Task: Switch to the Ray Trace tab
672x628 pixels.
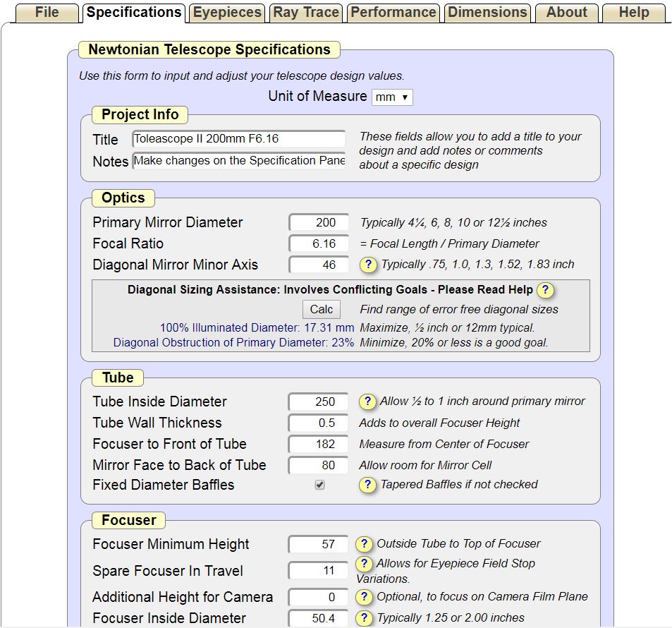Action: [306, 13]
